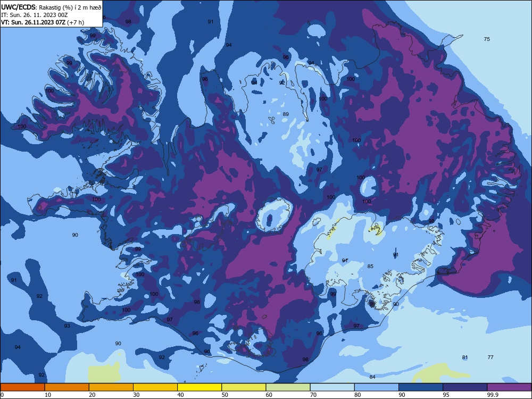This screenshot has width=532, height=399.
Task: Click the 'IT: Sun. 26. 11. 2023 00Z' line
Action: point(34,15)
